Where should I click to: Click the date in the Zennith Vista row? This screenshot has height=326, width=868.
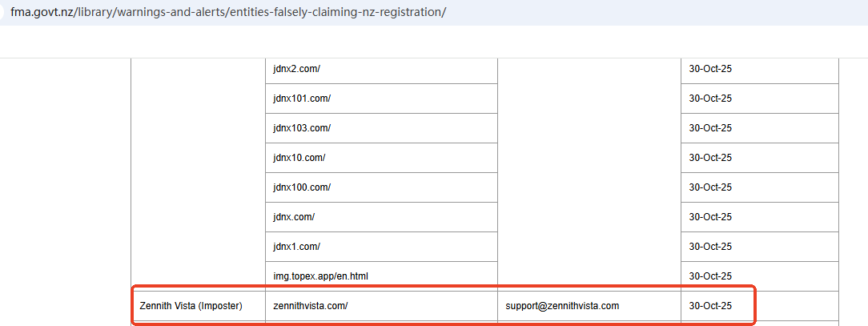point(710,306)
